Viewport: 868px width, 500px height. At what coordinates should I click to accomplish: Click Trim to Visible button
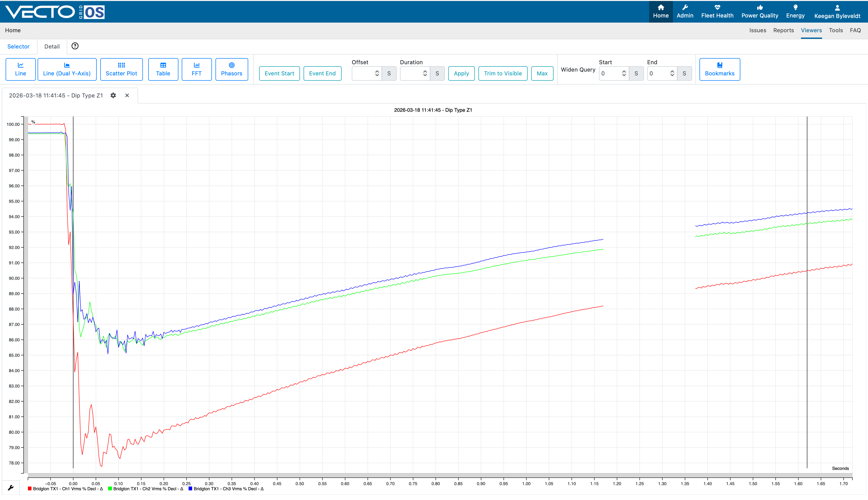pos(503,74)
